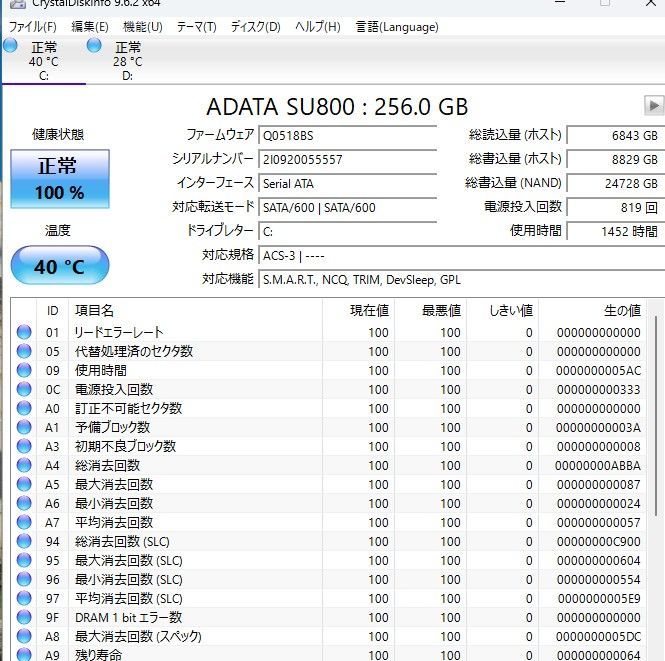The width and height of the screenshot is (665, 661).
Task: Open the 機能(U) menu
Action: [x=142, y=27]
